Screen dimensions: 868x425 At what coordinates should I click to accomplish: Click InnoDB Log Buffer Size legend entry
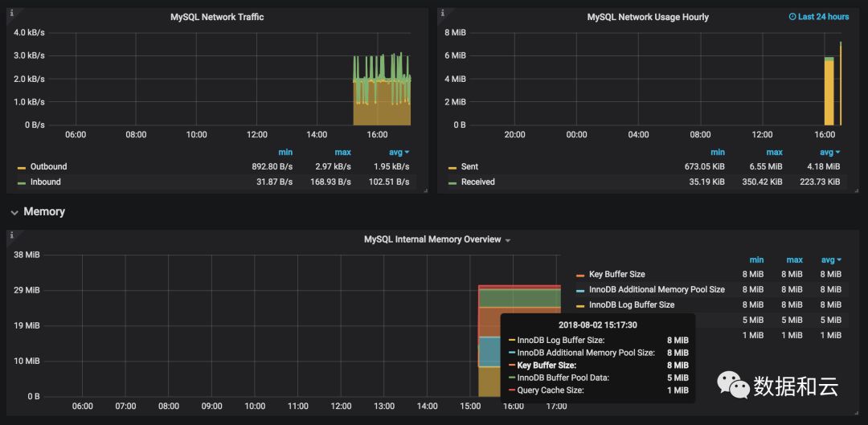632,305
